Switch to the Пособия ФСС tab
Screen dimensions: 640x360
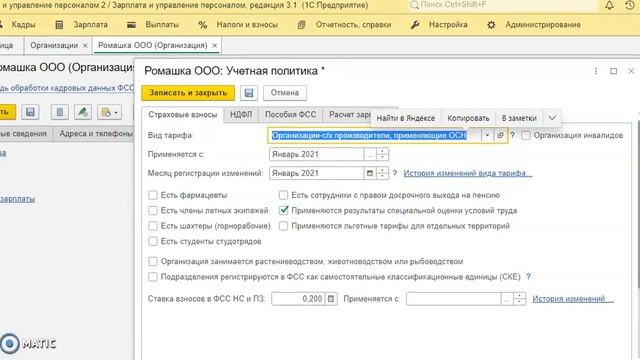[x=290, y=115]
